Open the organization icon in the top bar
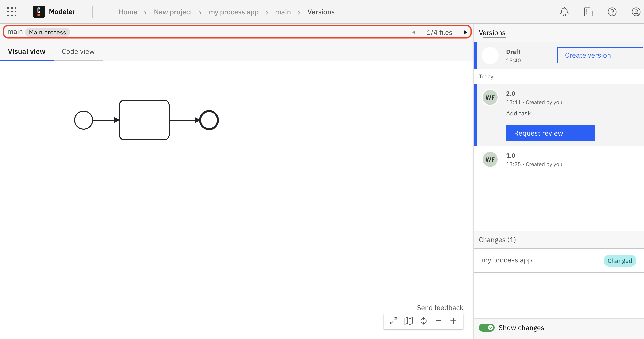This screenshot has width=644, height=339. [588, 12]
